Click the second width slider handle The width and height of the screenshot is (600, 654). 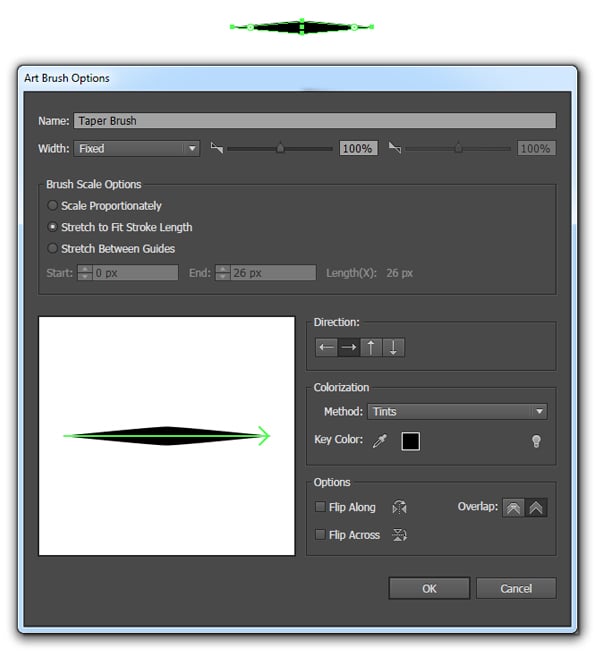tap(458, 148)
